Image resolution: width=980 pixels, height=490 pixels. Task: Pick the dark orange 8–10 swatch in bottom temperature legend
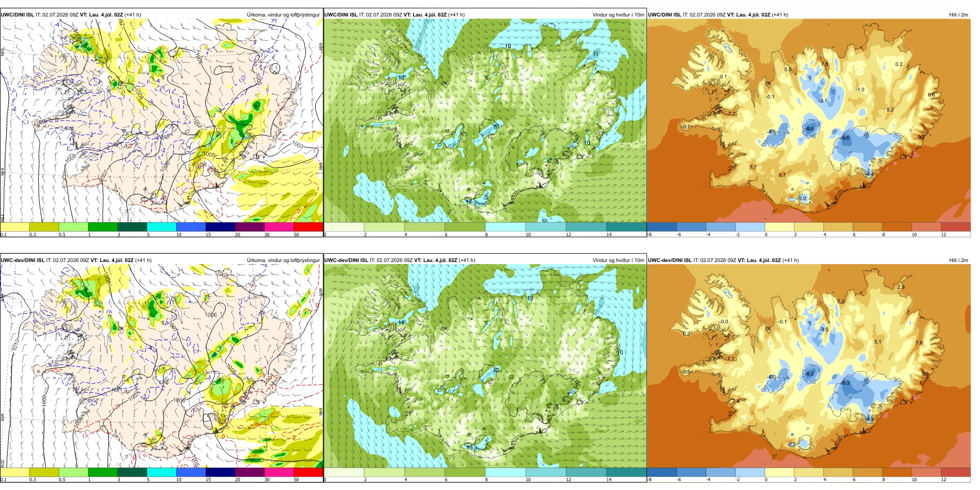pos(897,472)
